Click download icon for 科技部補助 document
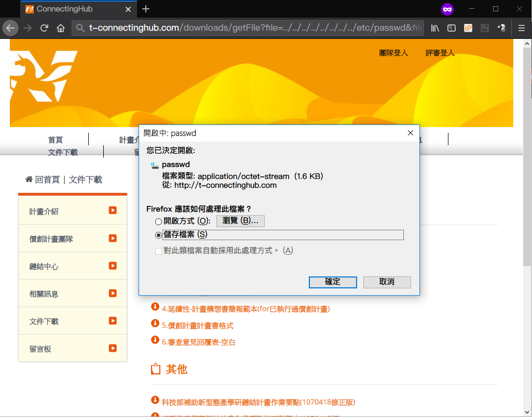Image resolution: width=532 pixels, height=417 pixels. [x=155, y=400]
